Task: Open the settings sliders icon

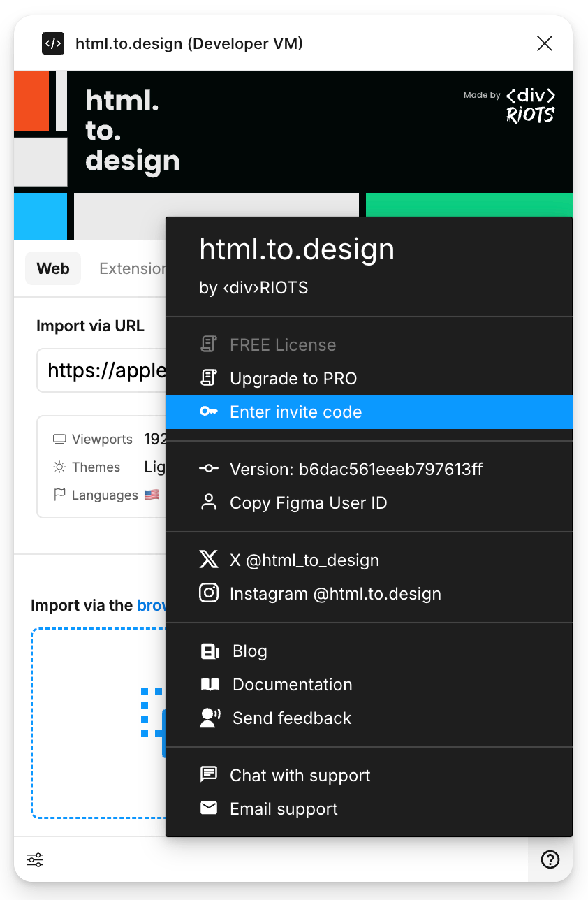Action: [35, 859]
